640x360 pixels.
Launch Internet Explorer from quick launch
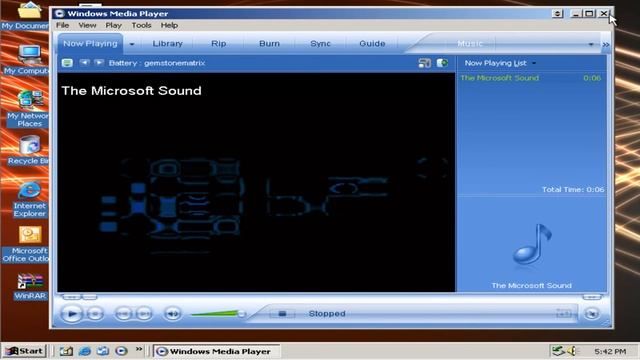pos(85,351)
